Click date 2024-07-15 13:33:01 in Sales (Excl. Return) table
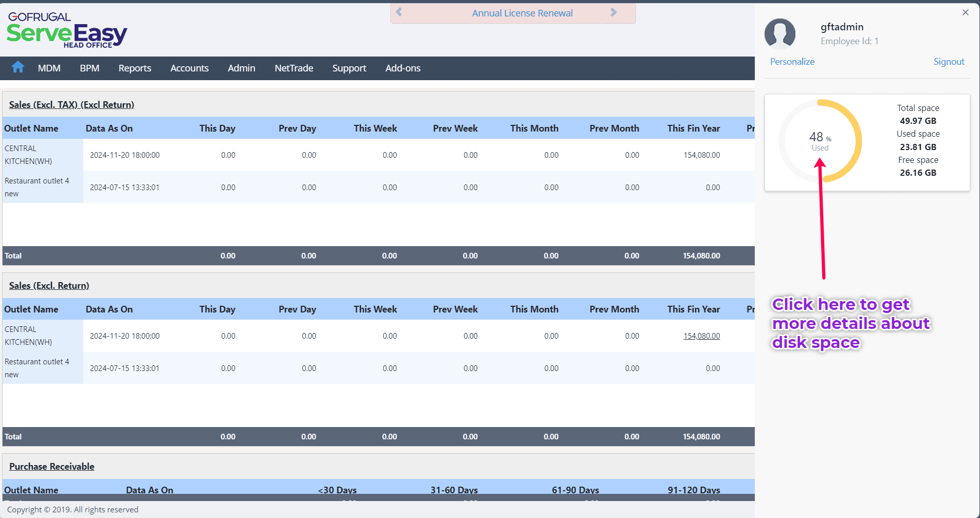 point(125,368)
